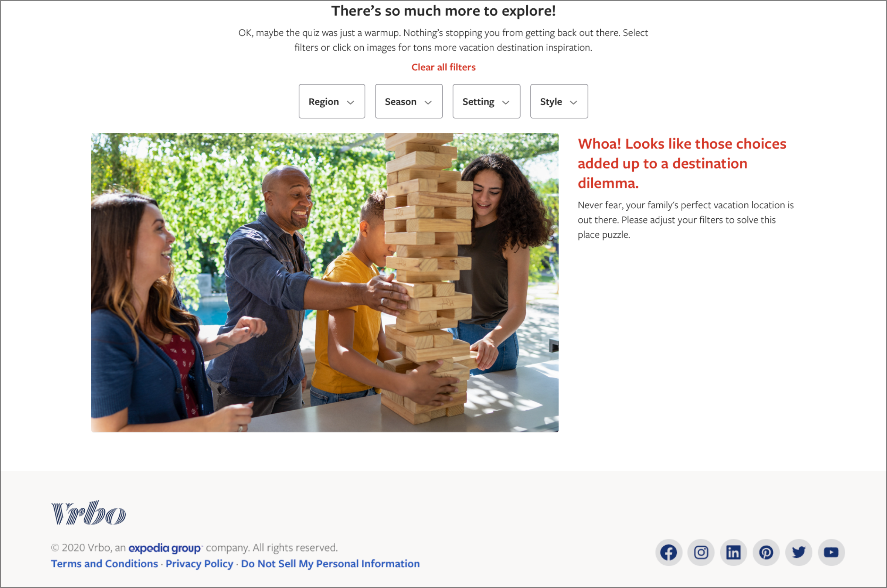This screenshot has height=588, width=887.
Task: Click the Vrbo logo in footer
Action: point(89,513)
